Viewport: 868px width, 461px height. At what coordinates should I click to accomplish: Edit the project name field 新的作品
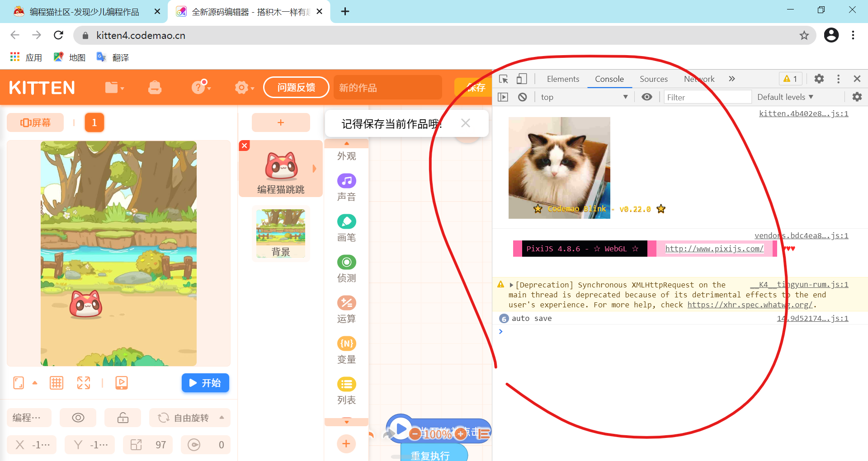[x=387, y=87]
